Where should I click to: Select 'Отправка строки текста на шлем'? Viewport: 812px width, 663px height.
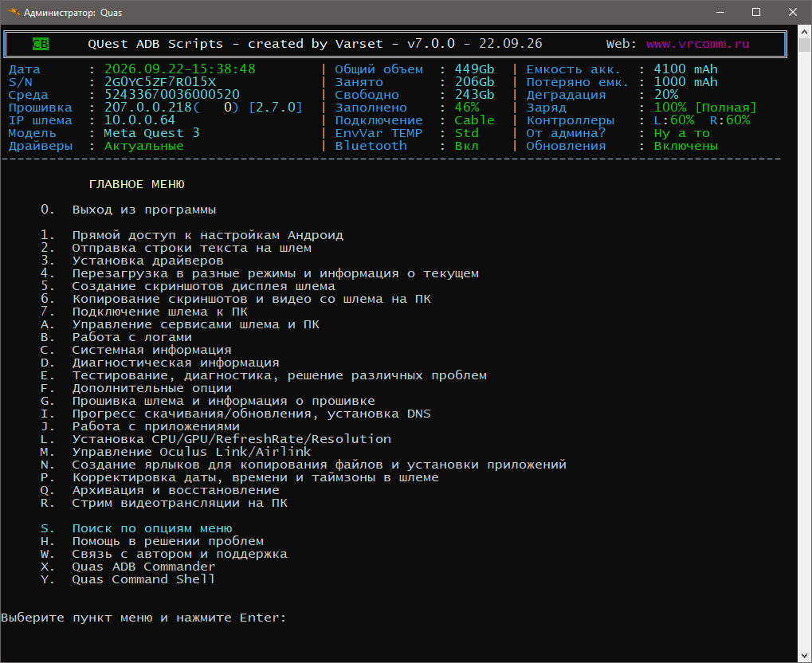(x=176, y=248)
